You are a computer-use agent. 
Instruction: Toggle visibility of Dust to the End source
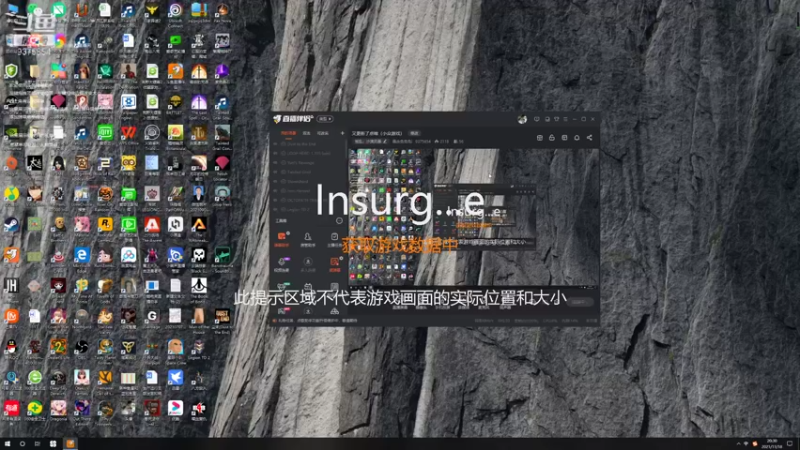point(276,144)
